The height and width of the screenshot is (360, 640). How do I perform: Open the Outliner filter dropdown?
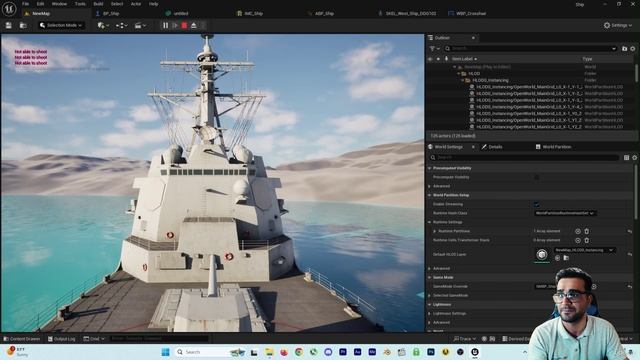[434, 49]
